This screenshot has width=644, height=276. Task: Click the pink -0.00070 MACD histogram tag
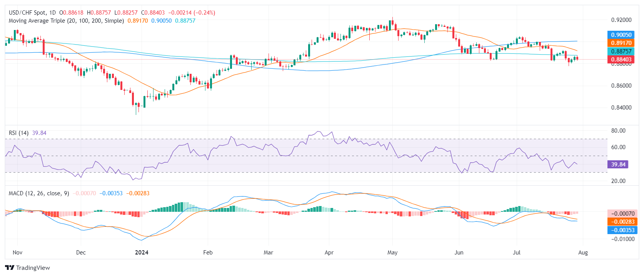[x=622, y=214]
